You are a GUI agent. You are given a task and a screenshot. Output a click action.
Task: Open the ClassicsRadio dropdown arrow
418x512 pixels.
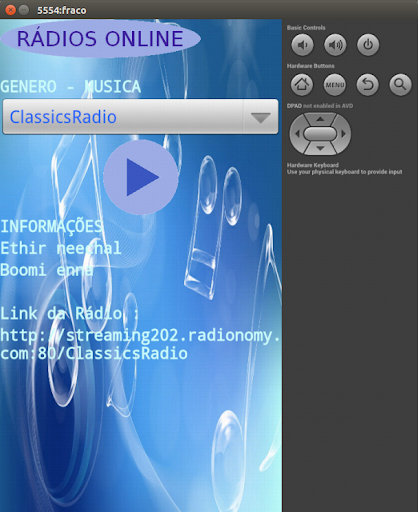260,117
